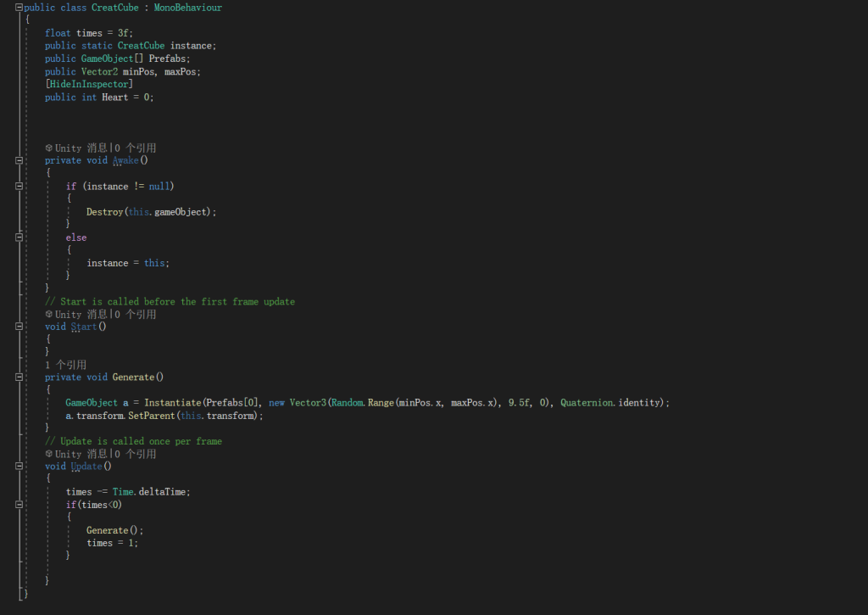Click the HideInInspector attribute
Screen dimensions: 868x615
[x=89, y=84]
